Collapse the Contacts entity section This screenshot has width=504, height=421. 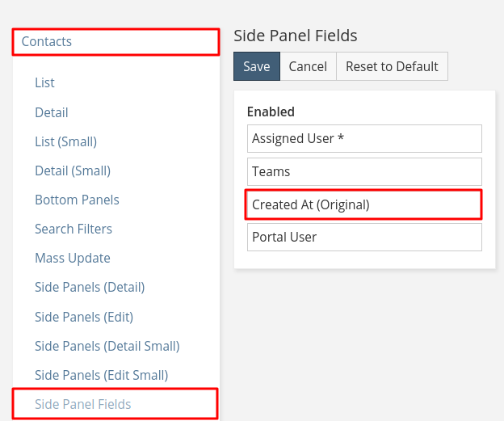[47, 42]
